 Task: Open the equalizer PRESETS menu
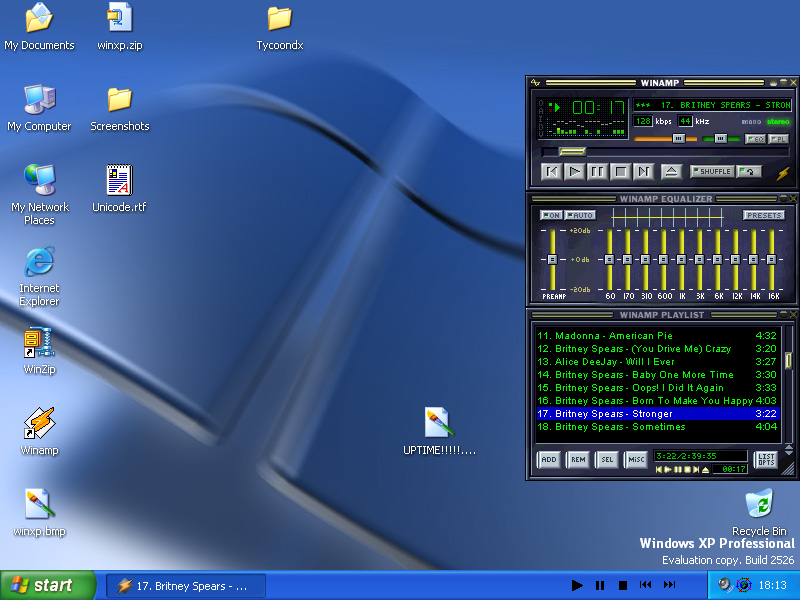pyautogui.click(x=764, y=215)
